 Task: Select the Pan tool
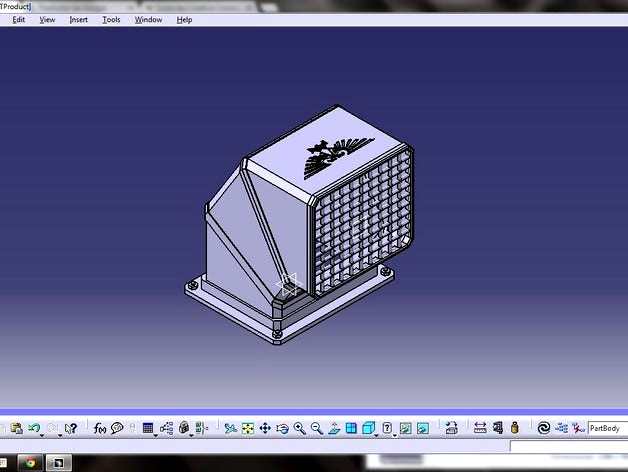point(265,428)
